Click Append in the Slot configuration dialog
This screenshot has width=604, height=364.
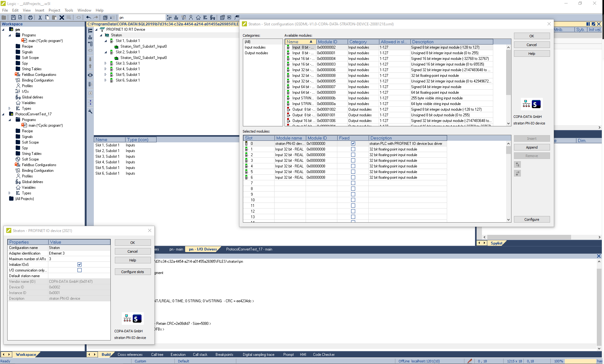532,147
